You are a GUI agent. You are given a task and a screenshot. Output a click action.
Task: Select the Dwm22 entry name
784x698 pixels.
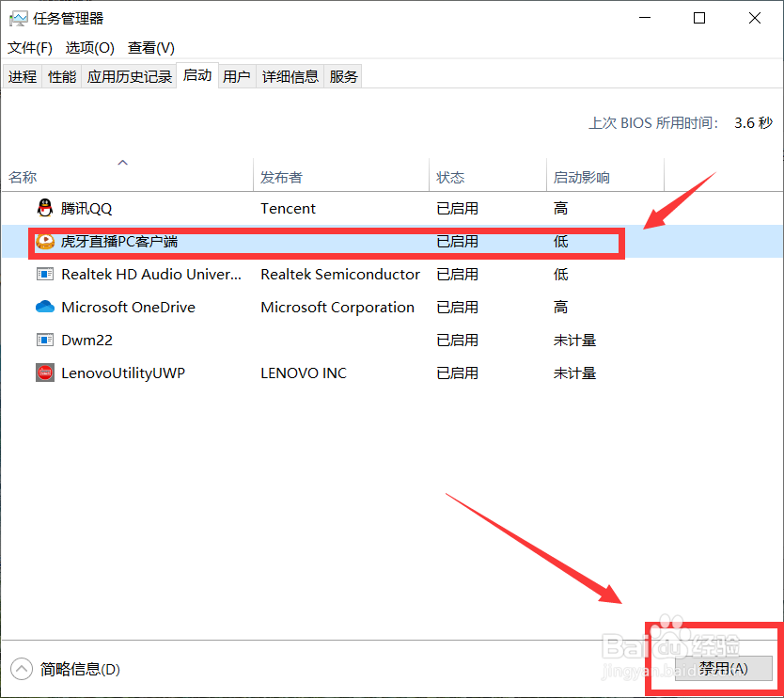87,341
